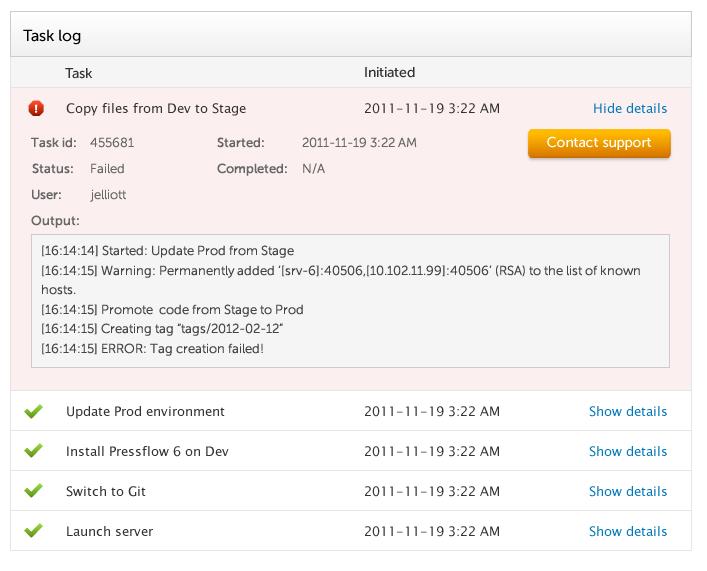Click the Task column header
This screenshot has width=707, height=571.
click(78, 73)
